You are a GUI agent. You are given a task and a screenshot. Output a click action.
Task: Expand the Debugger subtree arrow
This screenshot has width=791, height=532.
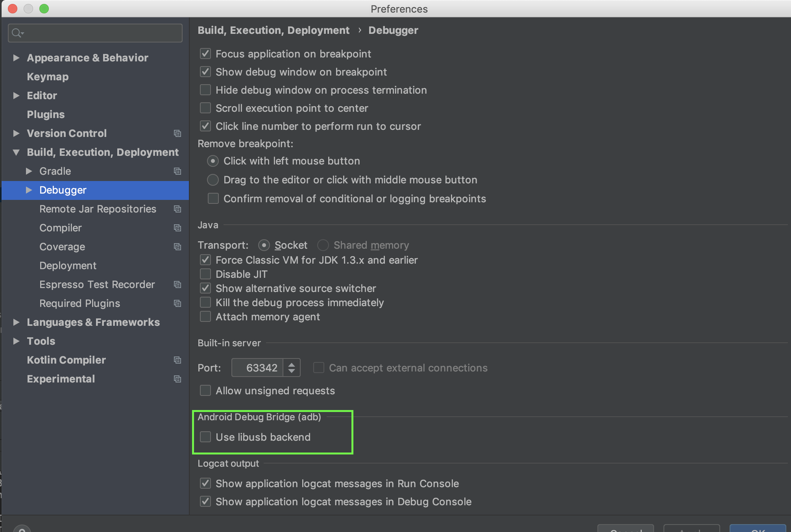coord(29,190)
